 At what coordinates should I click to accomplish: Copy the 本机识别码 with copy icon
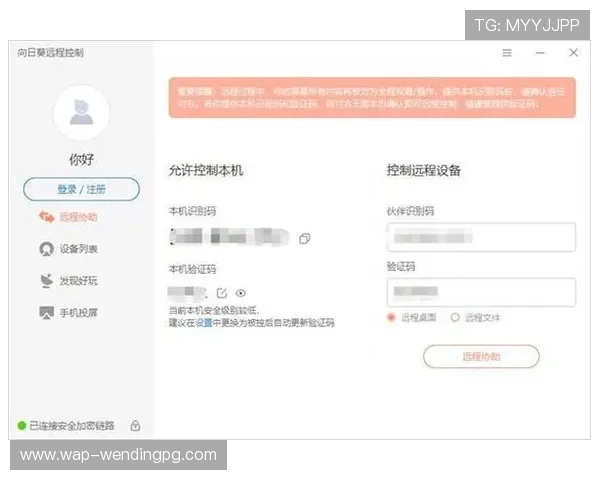(305, 239)
